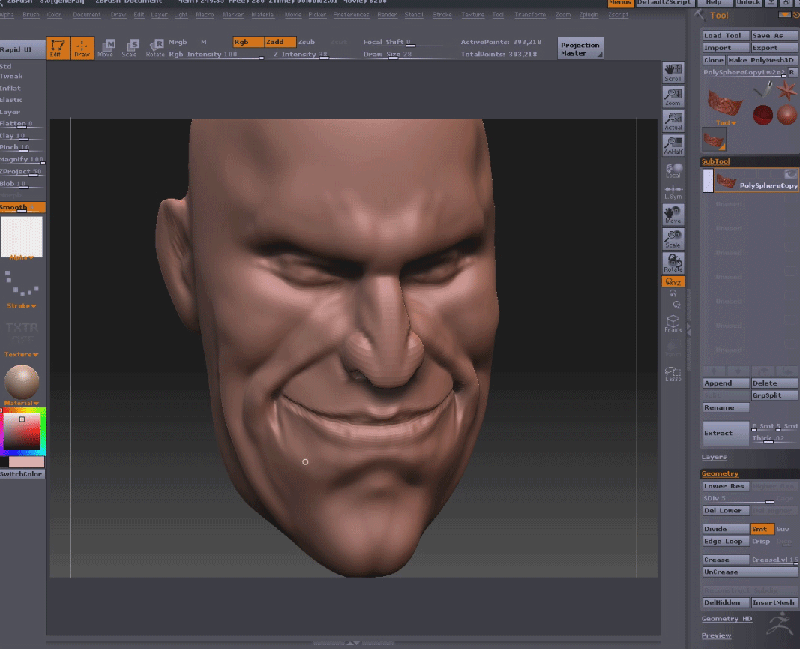Click the Projection Master button
The height and width of the screenshot is (649, 800).
(581, 48)
